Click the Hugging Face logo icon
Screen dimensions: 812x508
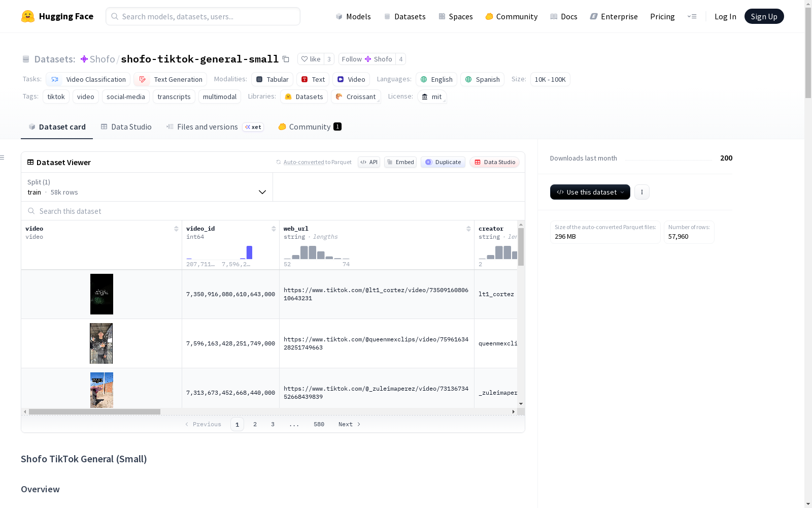point(28,16)
